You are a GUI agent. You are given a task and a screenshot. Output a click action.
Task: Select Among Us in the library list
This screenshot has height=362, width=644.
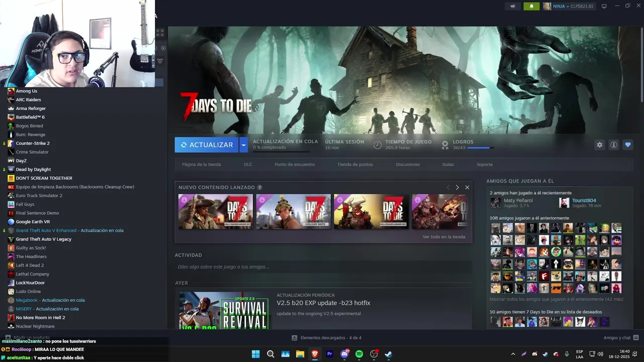point(27,91)
